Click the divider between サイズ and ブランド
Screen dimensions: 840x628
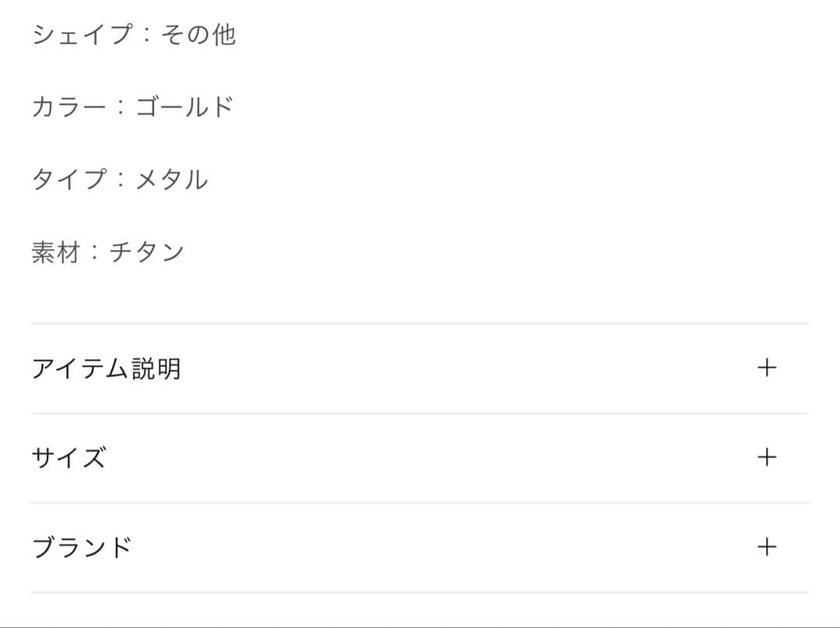click(x=420, y=502)
